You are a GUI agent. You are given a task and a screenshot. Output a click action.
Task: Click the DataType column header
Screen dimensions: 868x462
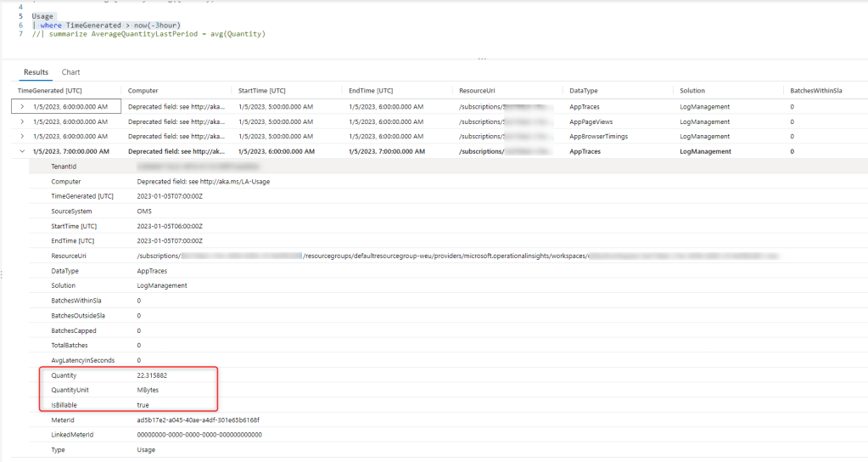click(584, 90)
